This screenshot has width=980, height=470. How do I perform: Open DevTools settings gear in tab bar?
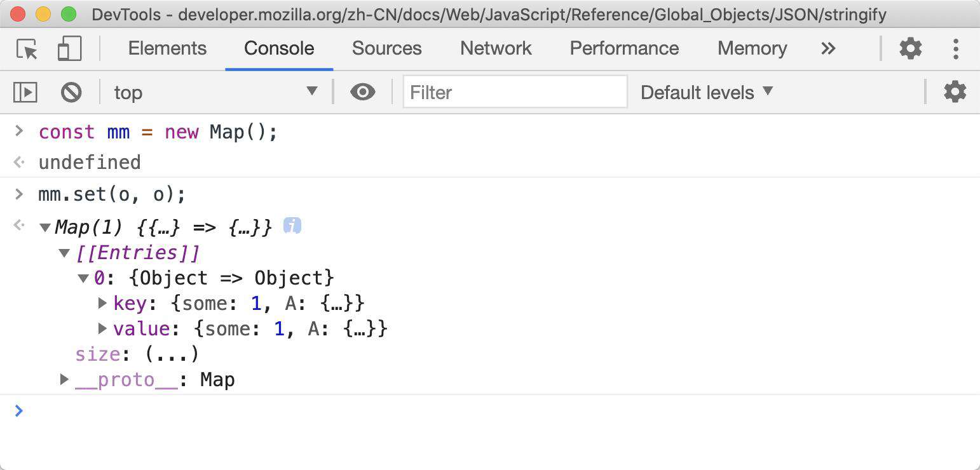pyautogui.click(x=910, y=48)
